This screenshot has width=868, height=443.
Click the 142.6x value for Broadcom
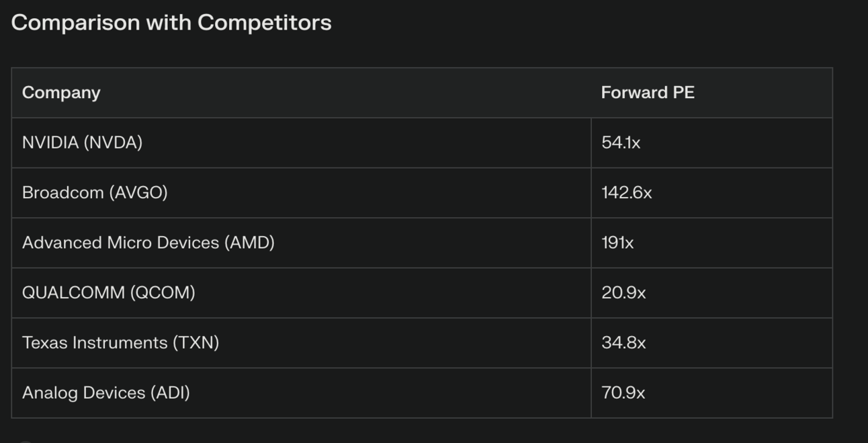626,193
